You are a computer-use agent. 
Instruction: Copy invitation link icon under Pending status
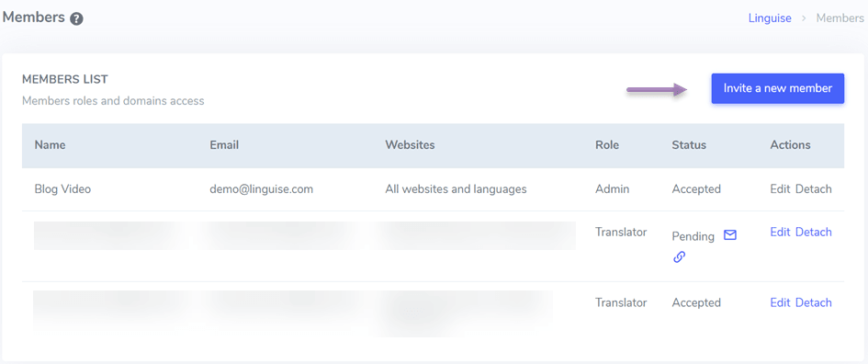pos(679,257)
